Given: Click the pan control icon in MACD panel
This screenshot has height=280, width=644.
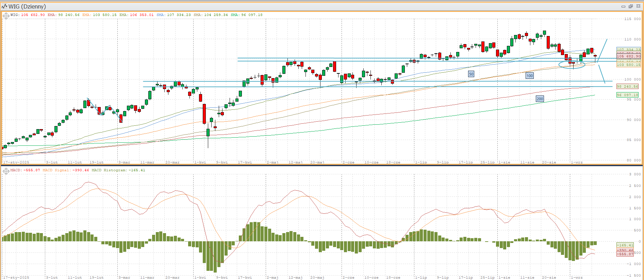Looking at the screenshot, I should (6, 171).
